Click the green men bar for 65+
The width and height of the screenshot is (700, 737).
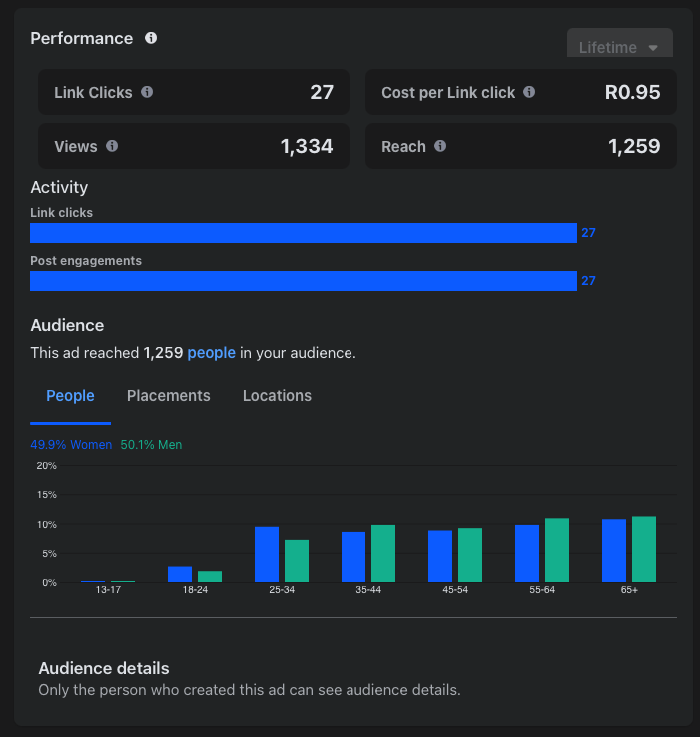[x=644, y=549]
